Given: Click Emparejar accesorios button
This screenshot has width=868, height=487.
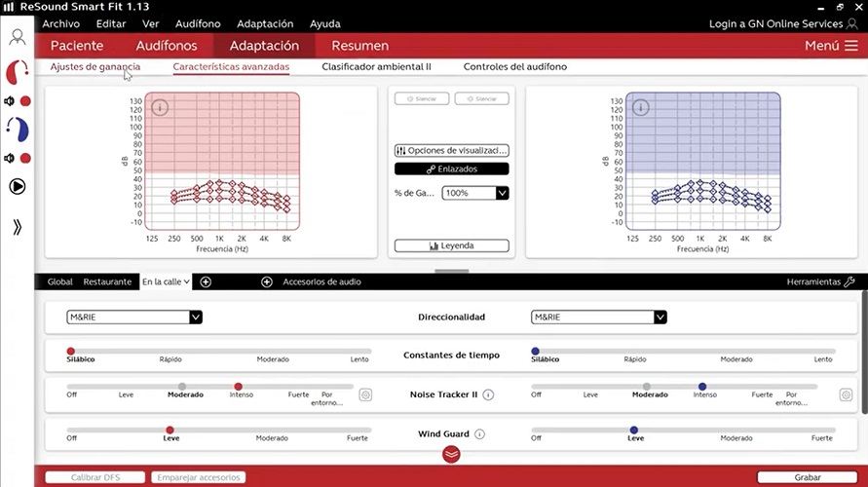Looking at the screenshot, I should 198,477.
